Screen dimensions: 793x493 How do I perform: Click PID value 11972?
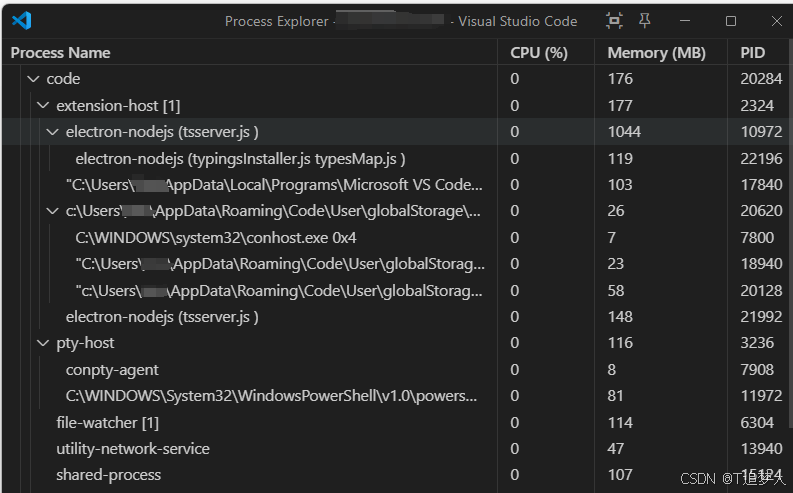[x=761, y=396]
